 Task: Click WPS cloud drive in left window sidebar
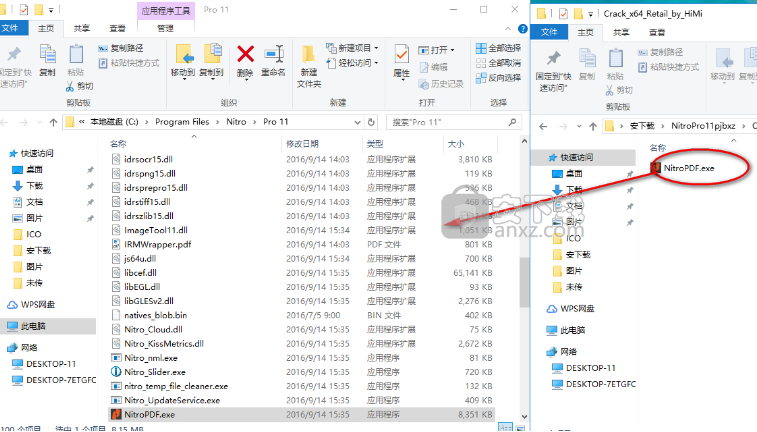coord(31,305)
